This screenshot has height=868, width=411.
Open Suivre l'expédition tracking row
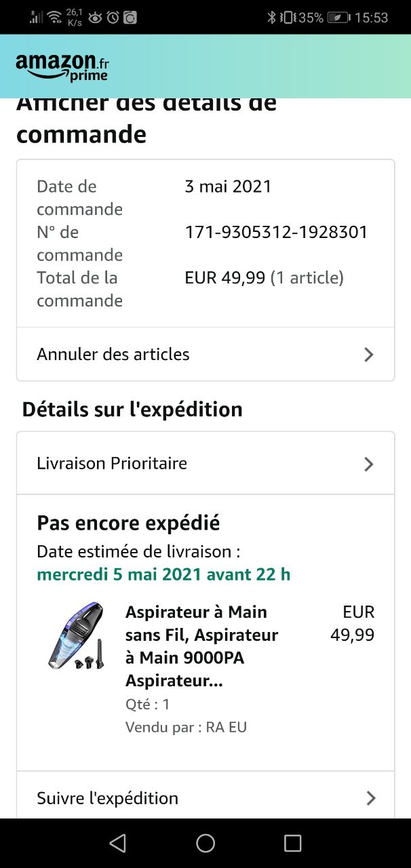(107, 798)
